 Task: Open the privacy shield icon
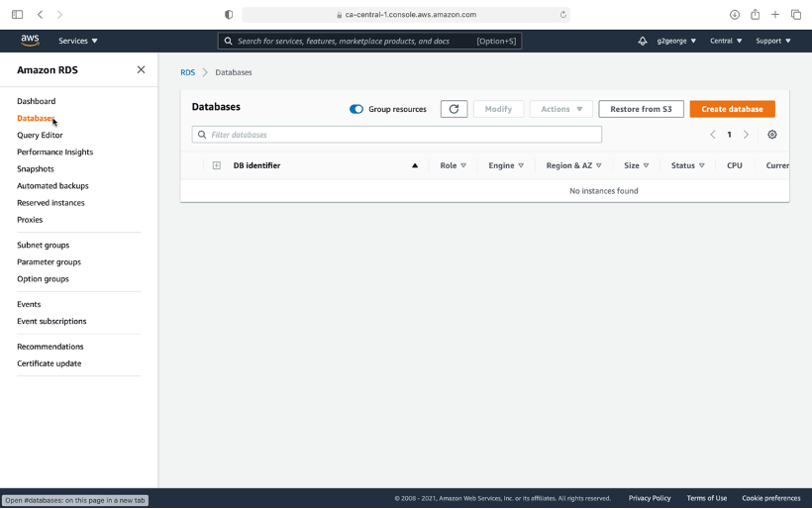click(x=229, y=15)
